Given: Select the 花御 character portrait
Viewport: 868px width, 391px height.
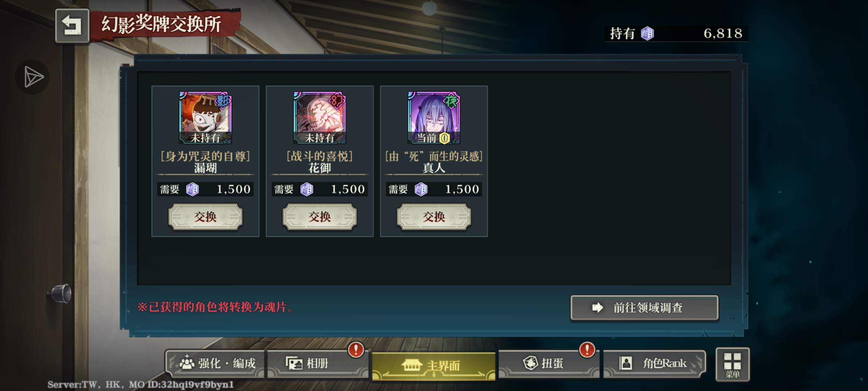Looking at the screenshot, I should (x=320, y=118).
